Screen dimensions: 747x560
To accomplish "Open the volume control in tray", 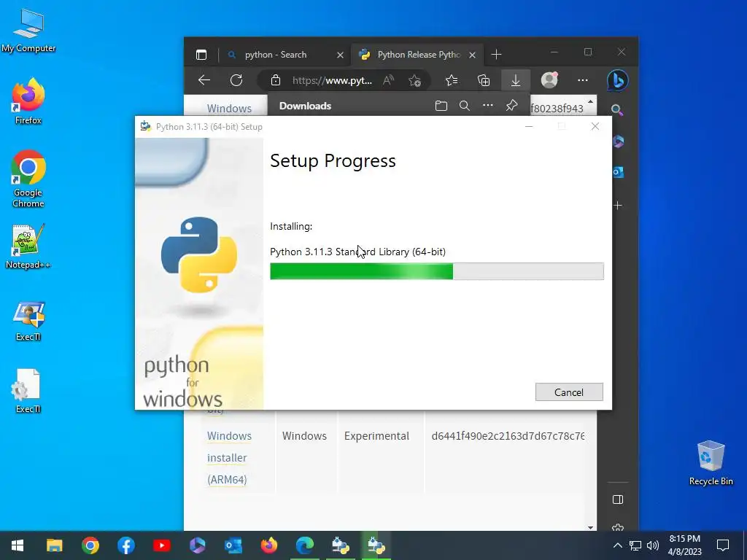I will pyautogui.click(x=653, y=545).
